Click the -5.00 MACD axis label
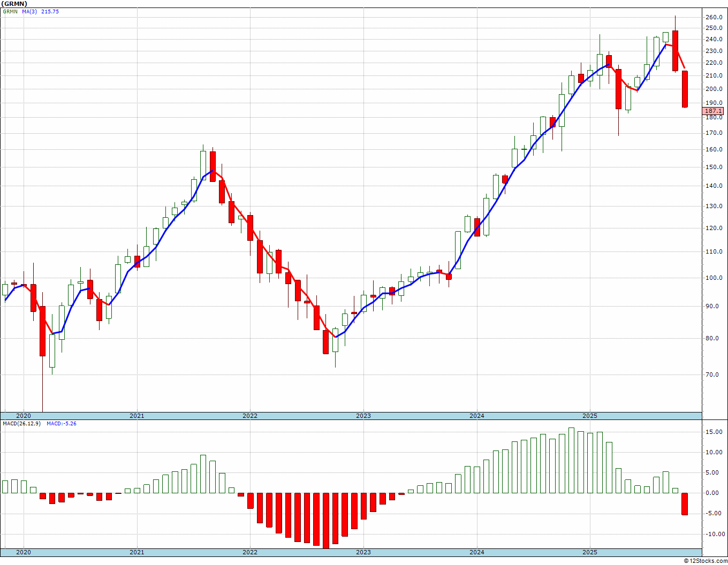This screenshot has width=728, height=565. (x=714, y=513)
